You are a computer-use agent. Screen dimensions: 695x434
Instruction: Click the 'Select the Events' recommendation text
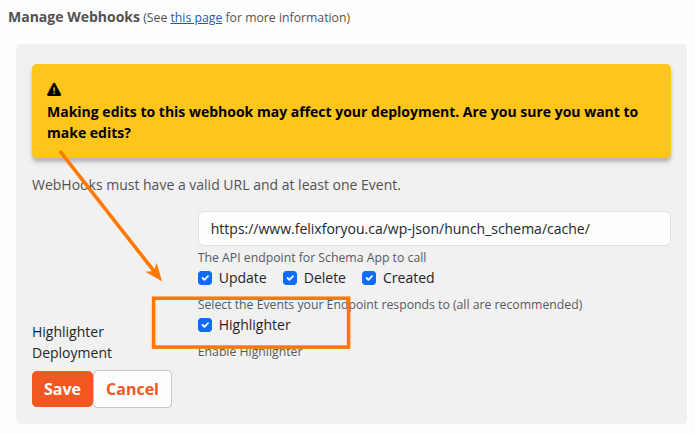[x=390, y=305]
